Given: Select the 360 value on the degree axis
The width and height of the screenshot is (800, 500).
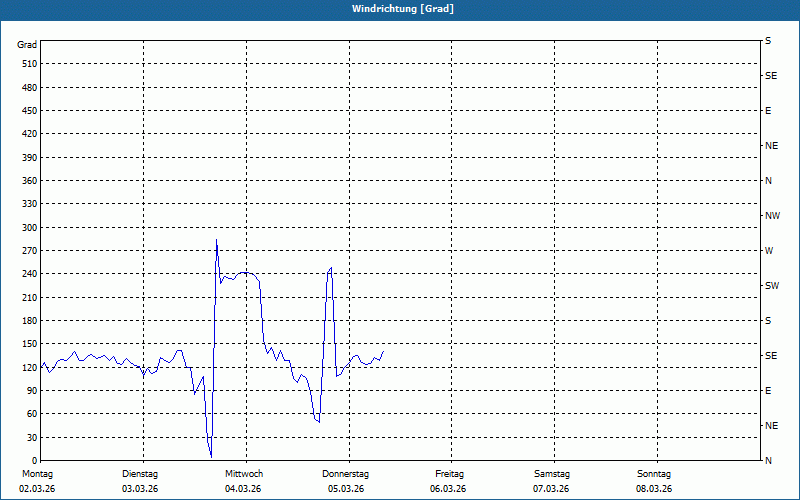Looking at the screenshot, I should [30, 181].
